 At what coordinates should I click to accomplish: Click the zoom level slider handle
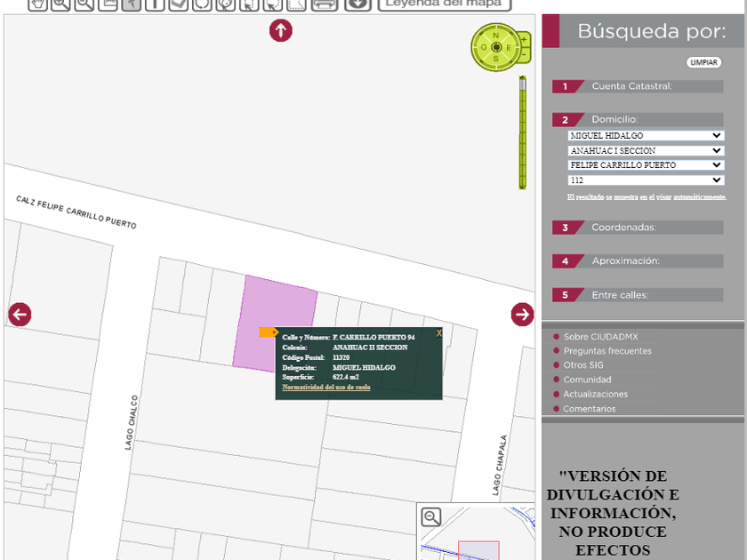click(523, 84)
